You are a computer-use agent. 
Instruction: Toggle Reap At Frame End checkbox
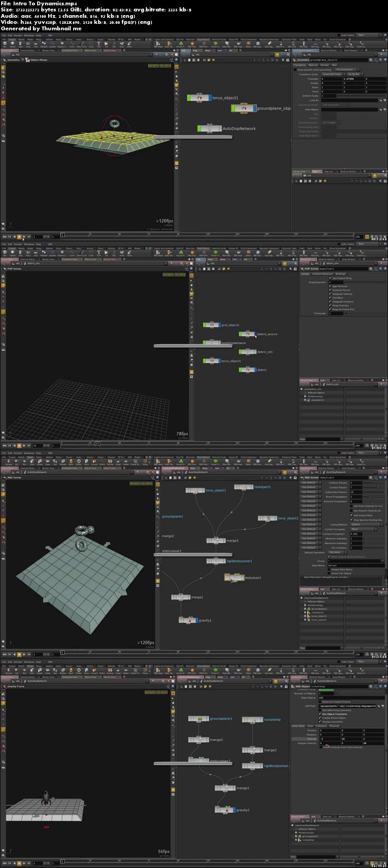pyautogui.click(x=330, y=309)
